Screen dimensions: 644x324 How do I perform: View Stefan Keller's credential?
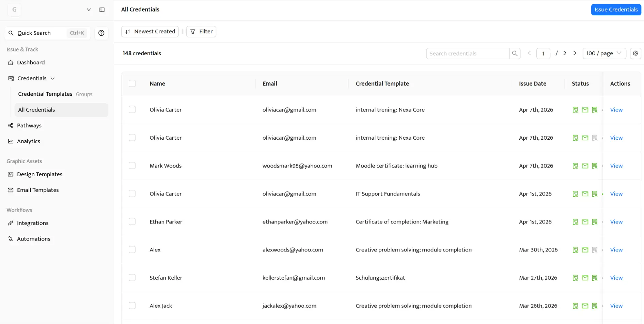click(x=616, y=278)
